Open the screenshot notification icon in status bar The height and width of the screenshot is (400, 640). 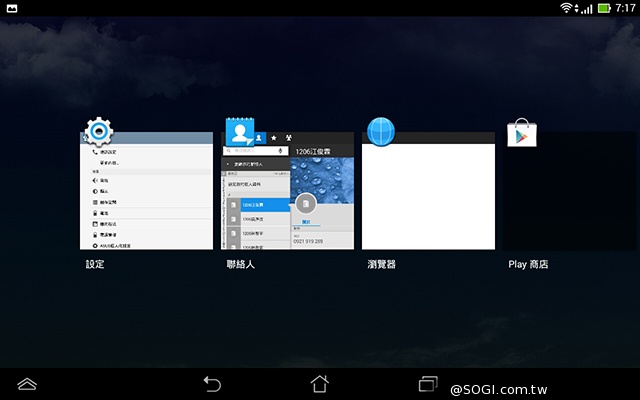click(12, 8)
